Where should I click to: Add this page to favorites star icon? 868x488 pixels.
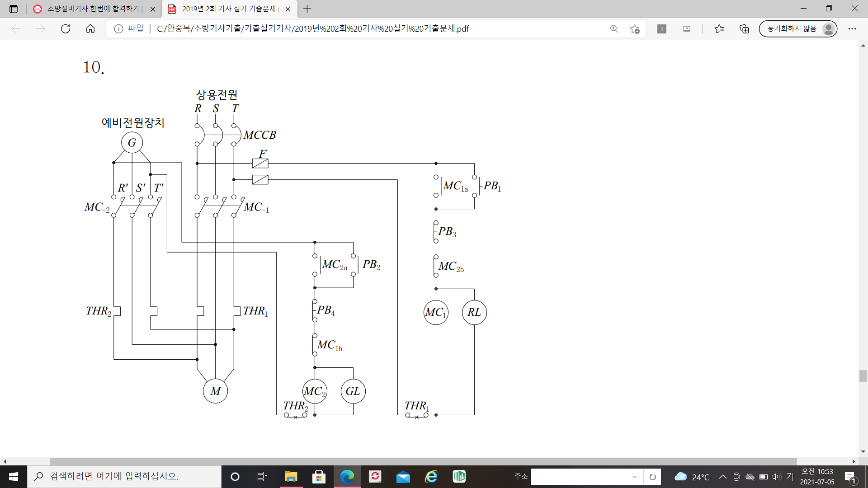click(635, 29)
